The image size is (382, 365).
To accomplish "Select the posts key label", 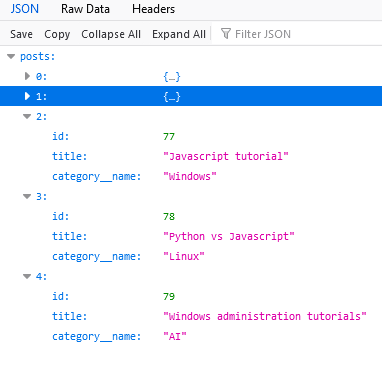I will tap(37, 56).
